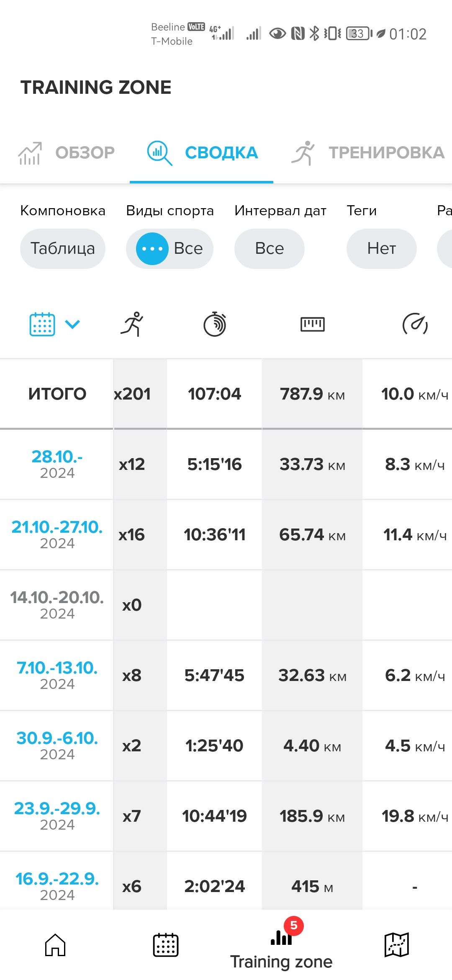Switch to the ОБЗОР tab
Screen dimensions: 452x980
tap(67, 153)
